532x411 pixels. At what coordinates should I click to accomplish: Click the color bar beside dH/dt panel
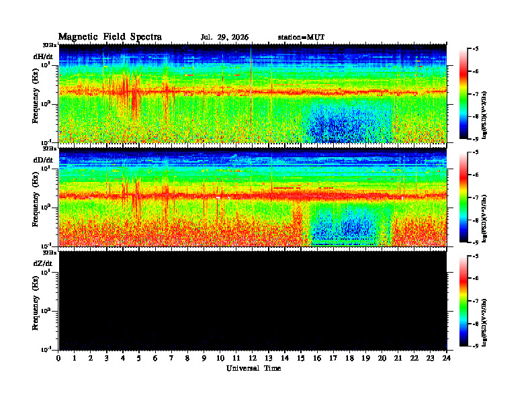click(463, 94)
